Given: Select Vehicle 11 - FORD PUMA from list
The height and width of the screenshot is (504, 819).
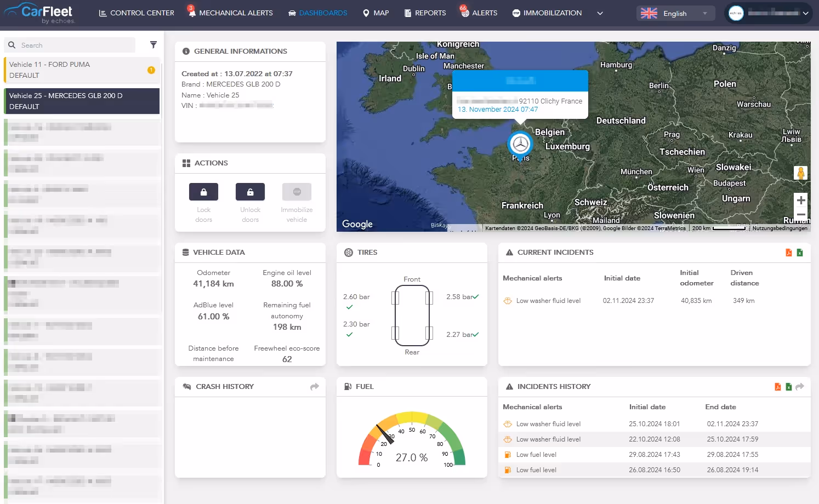Looking at the screenshot, I should click(x=81, y=70).
